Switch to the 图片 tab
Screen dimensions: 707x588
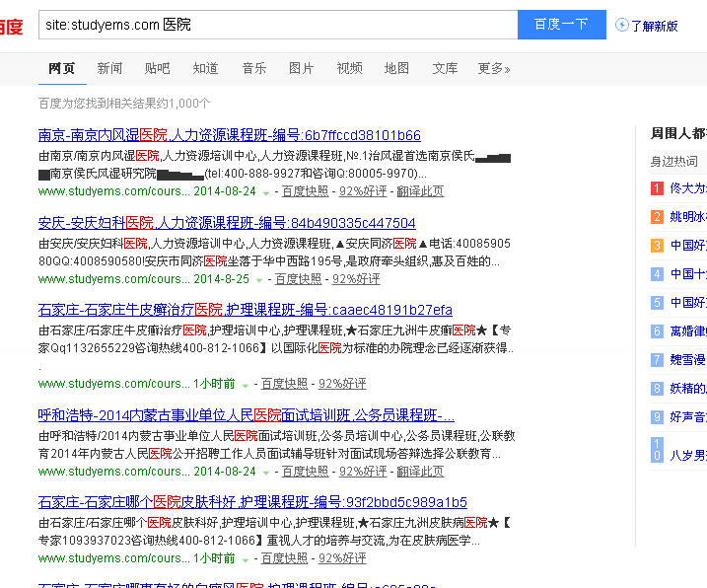[x=301, y=69]
